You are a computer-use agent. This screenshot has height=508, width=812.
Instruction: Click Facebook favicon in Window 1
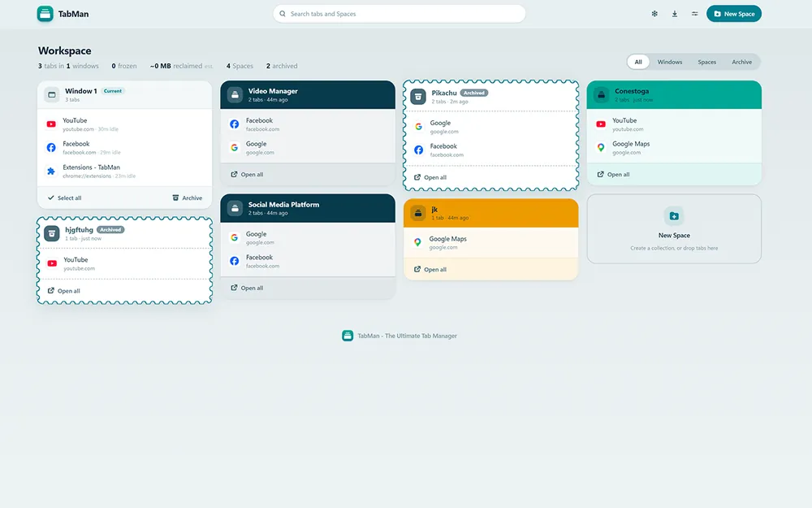51,148
